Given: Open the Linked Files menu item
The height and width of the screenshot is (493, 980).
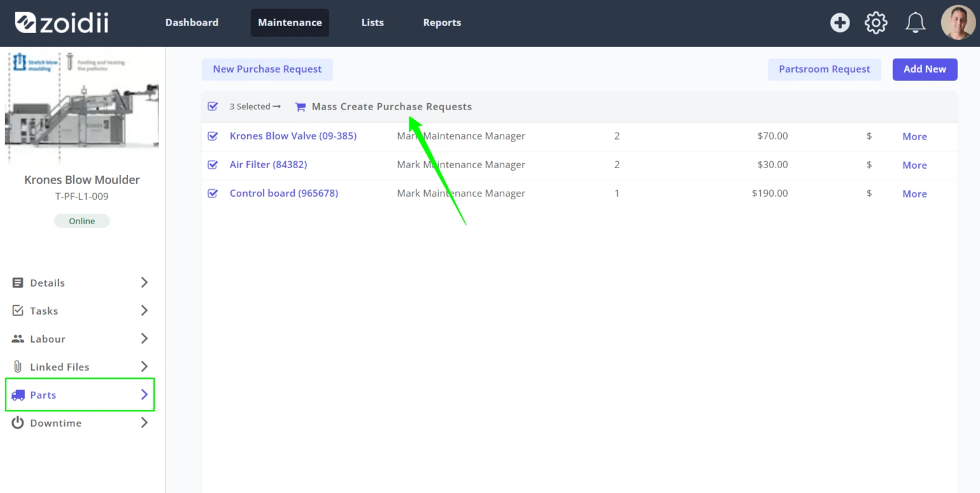Looking at the screenshot, I should [80, 367].
